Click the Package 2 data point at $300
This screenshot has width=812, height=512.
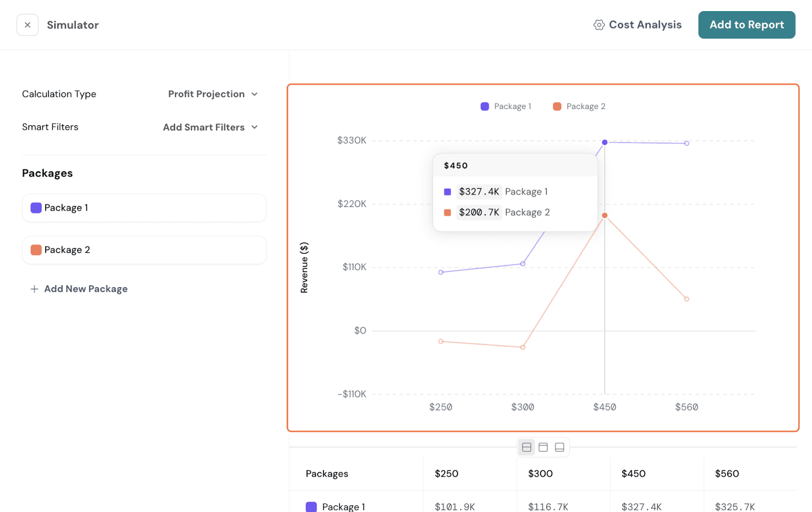click(x=523, y=347)
